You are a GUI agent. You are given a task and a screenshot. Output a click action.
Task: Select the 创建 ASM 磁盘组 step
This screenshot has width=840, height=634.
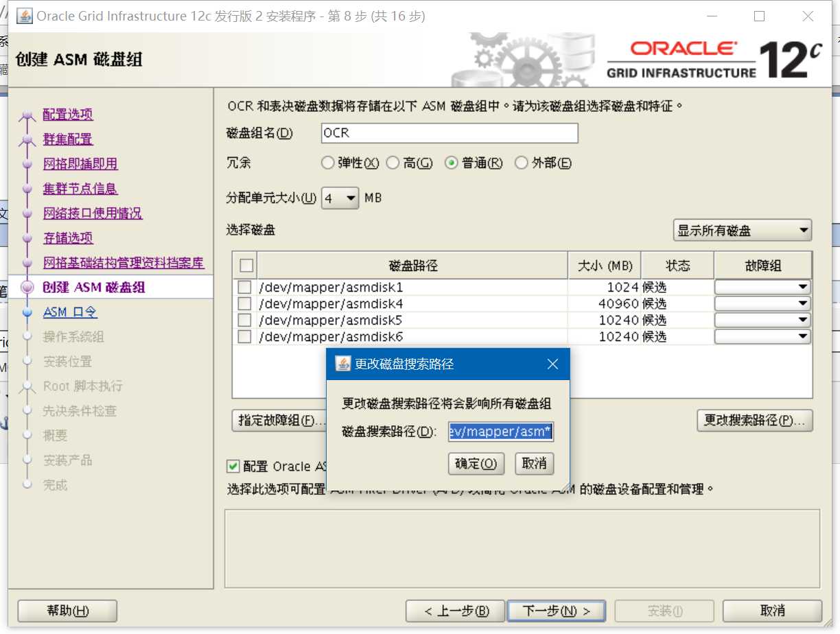tap(94, 287)
